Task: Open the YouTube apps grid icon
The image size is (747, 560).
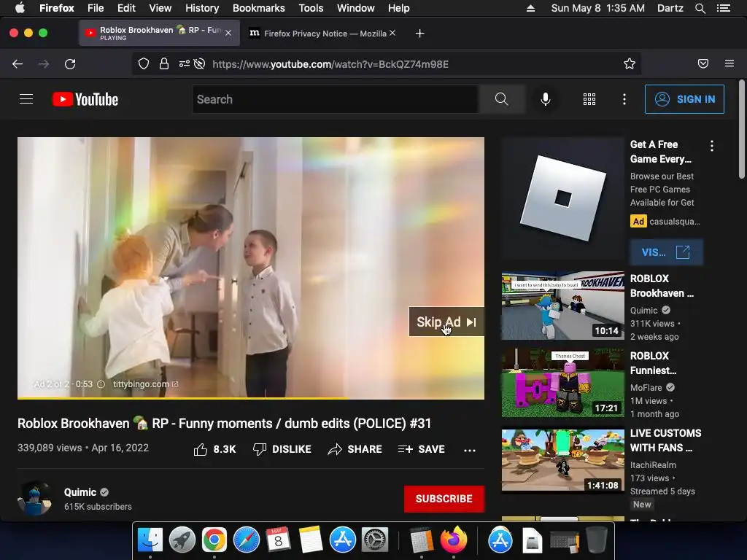Action: 589,99
